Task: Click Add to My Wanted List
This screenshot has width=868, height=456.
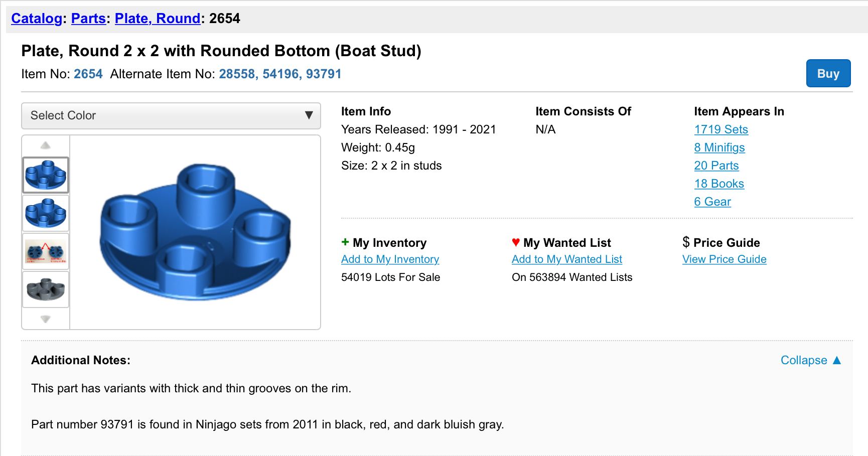Action: pos(567,259)
